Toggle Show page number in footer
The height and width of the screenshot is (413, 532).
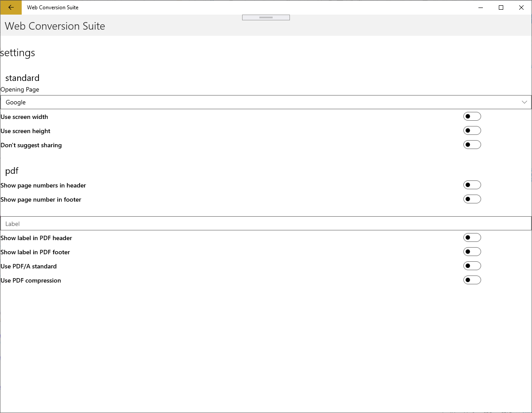pos(472,199)
